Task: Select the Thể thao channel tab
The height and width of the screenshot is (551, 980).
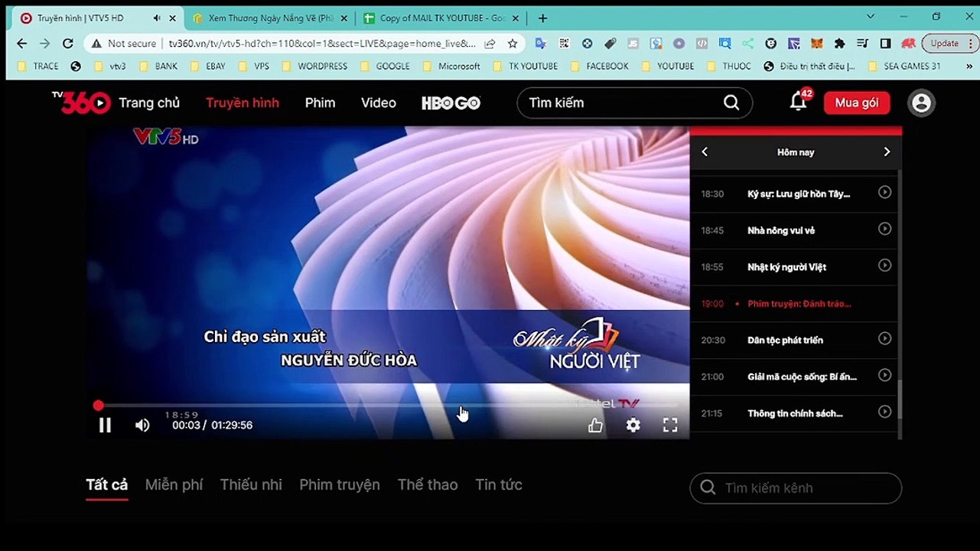Action: [428, 484]
